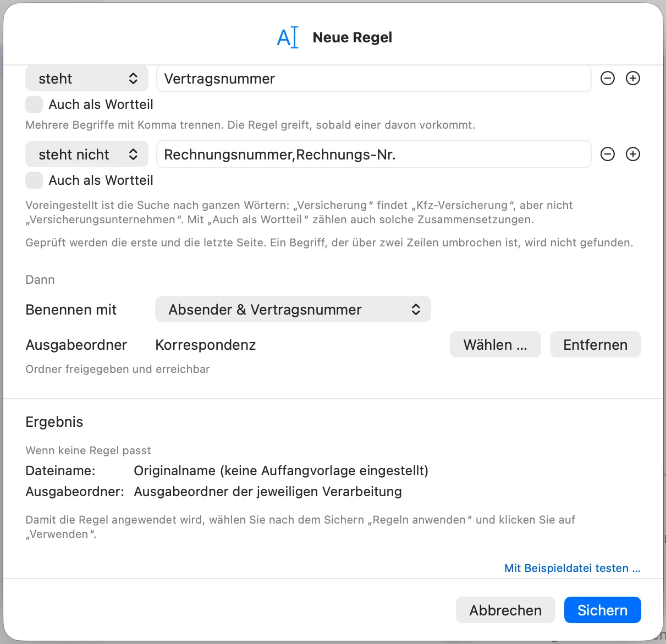Click Entfernen to remove output folder
The width and height of the screenshot is (666, 644).
click(x=596, y=345)
